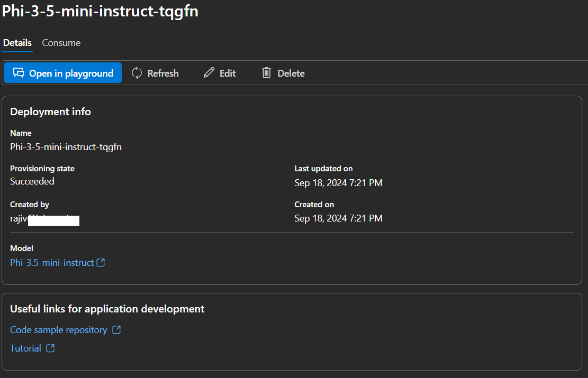Click the Created on label
The width and height of the screenshot is (588, 378).
click(x=314, y=205)
